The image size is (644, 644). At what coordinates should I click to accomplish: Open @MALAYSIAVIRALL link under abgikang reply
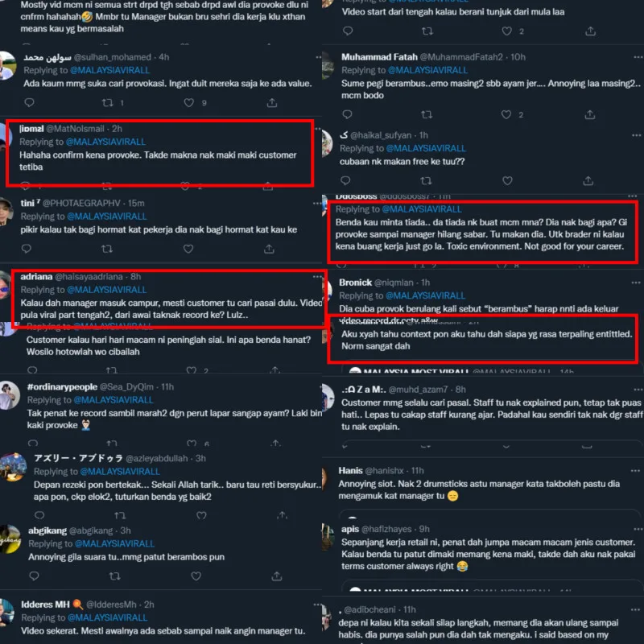tap(114, 544)
